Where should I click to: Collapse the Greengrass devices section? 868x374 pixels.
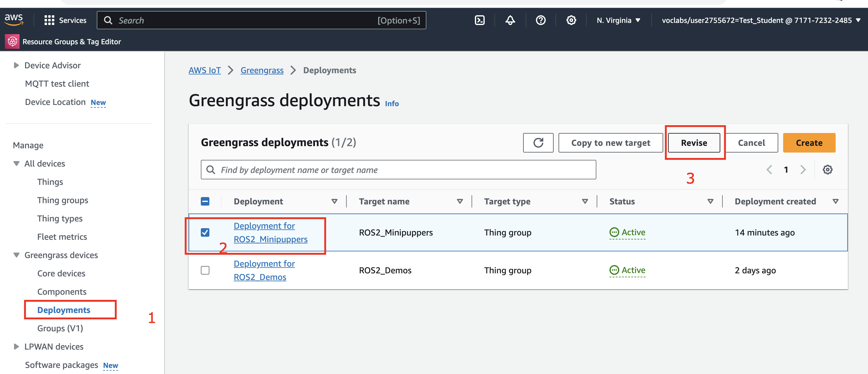[16, 255]
